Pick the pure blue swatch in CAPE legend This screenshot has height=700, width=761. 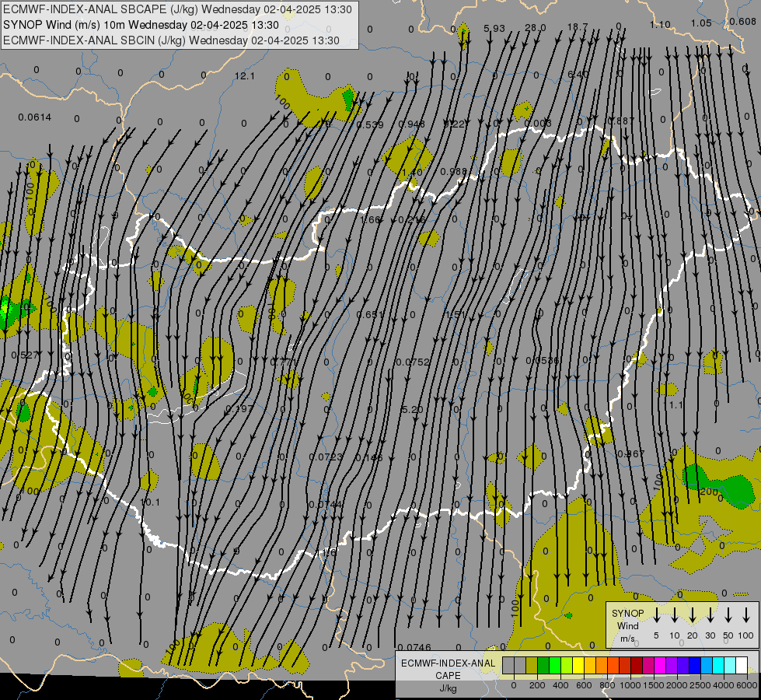pos(695,665)
